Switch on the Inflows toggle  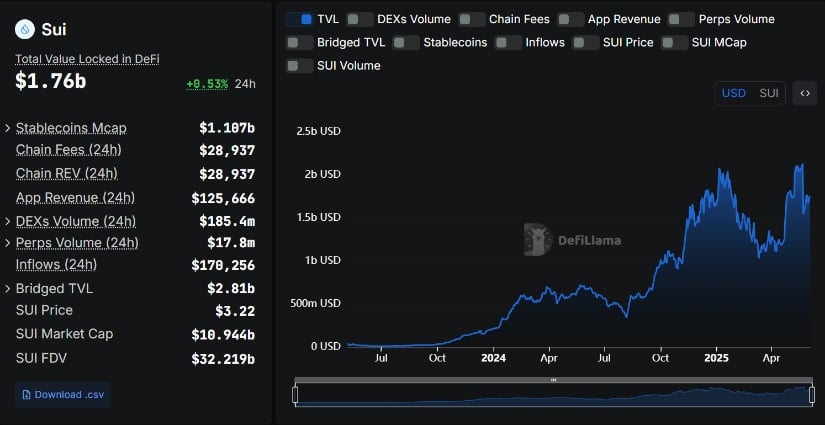(x=508, y=43)
